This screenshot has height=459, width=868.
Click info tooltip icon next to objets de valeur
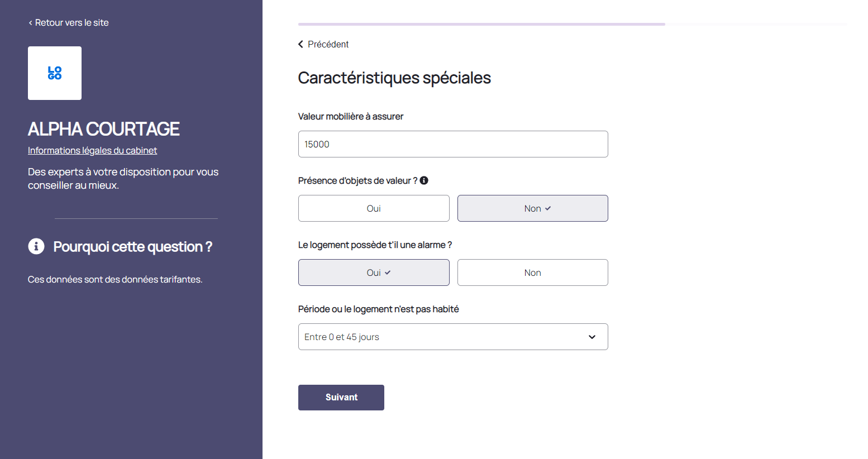(x=424, y=180)
